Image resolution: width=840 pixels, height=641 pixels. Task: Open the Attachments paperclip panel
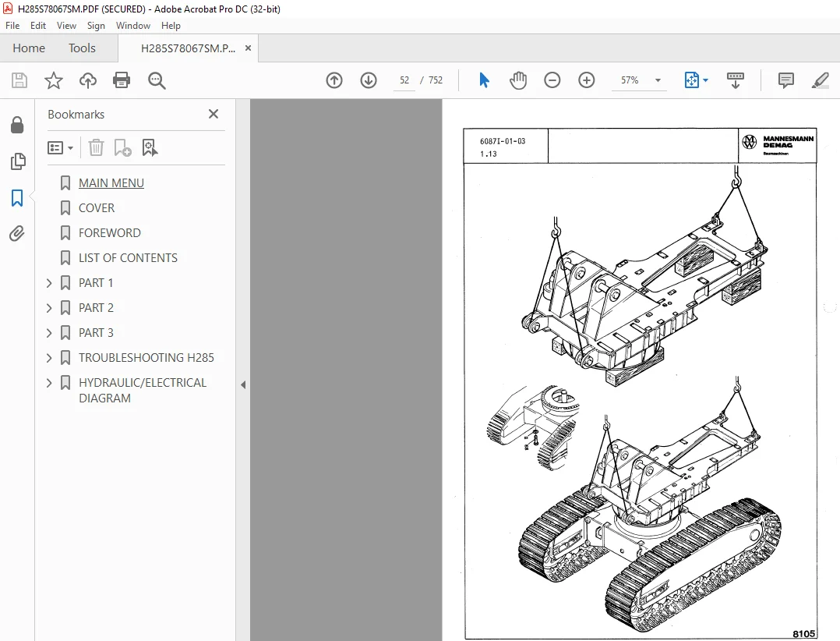tap(17, 234)
